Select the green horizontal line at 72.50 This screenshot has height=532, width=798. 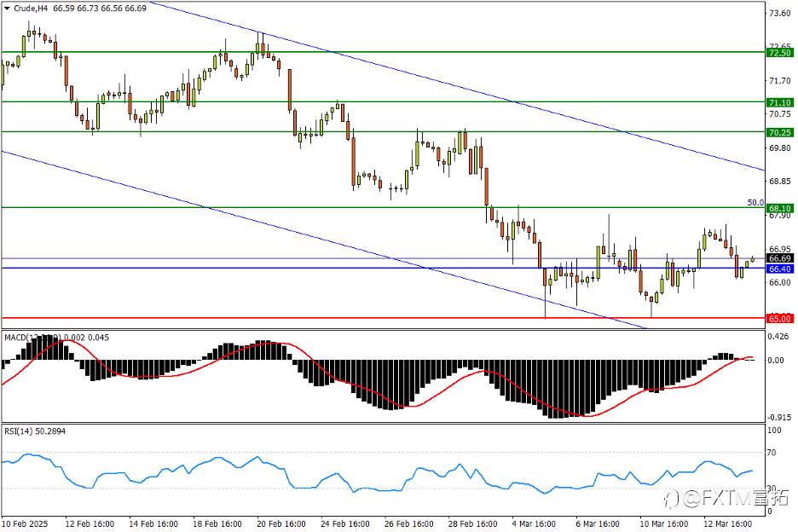point(383,52)
